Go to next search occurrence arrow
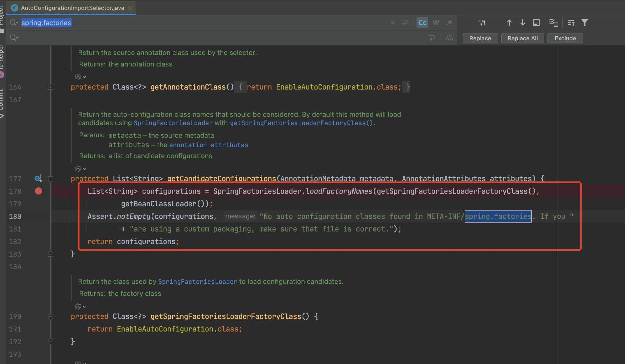The image size is (625, 364). tap(523, 23)
